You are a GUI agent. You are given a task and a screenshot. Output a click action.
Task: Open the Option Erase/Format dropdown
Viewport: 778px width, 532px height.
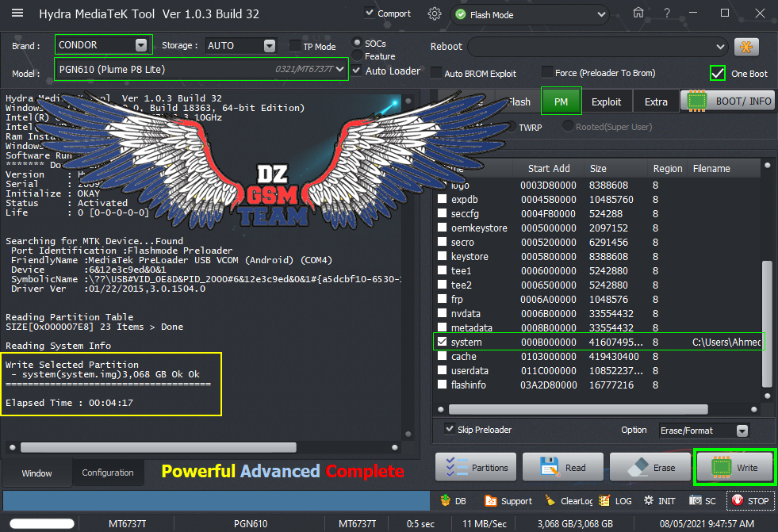point(742,431)
